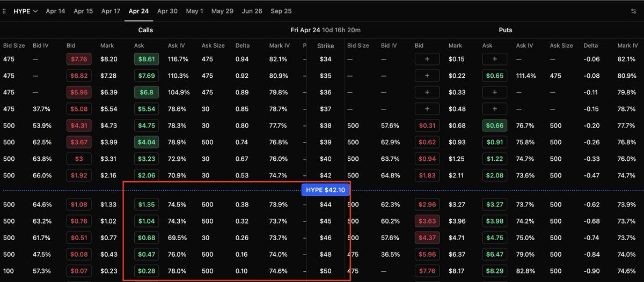Switch to the Apr 15 expiry tab
Screen dimensions: 644x282
pyautogui.click(x=83, y=11)
